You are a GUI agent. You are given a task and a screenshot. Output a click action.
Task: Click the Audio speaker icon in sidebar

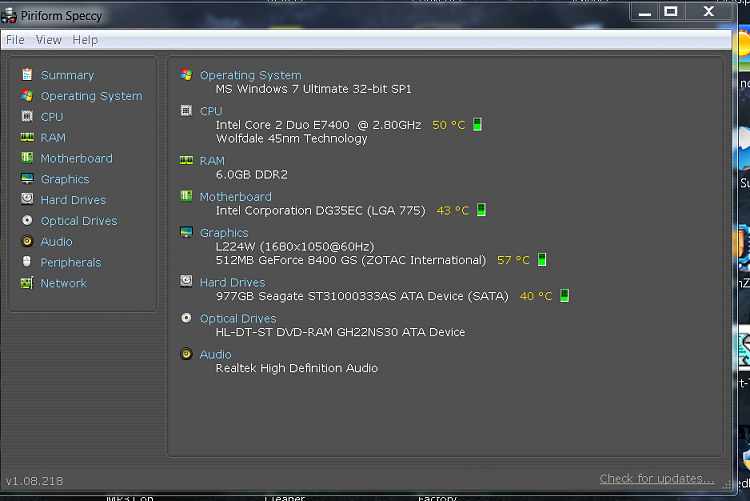click(x=27, y=241)
